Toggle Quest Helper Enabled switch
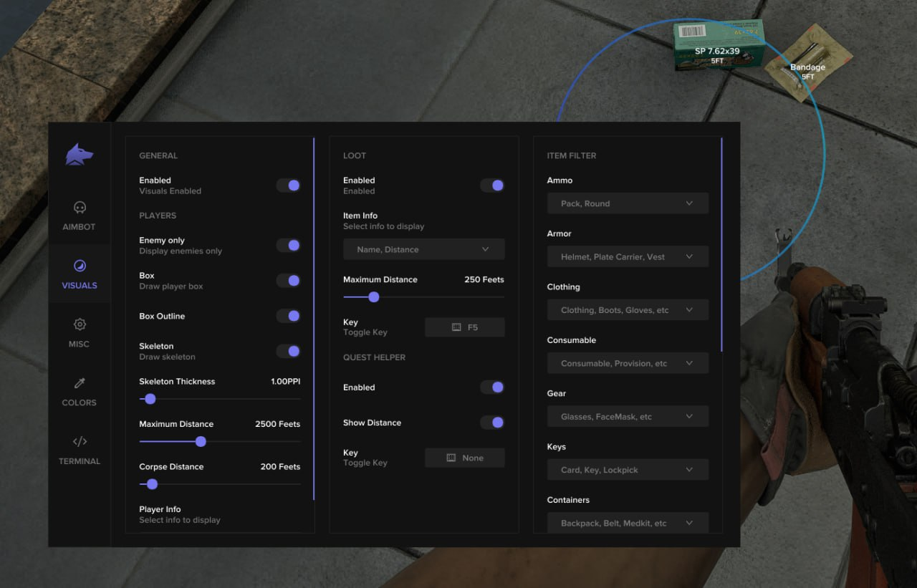The image size is (917, 588). tap(492, 387)
